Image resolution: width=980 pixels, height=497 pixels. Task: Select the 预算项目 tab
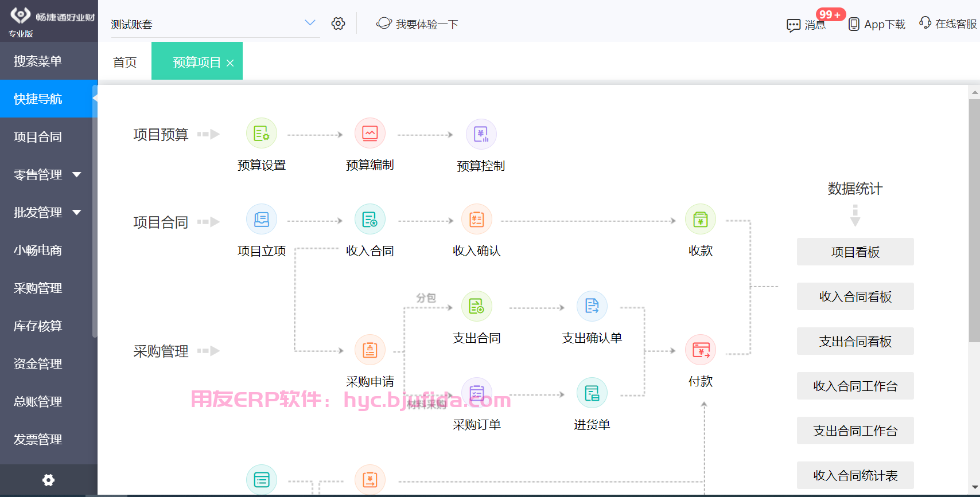click(197, 62)
